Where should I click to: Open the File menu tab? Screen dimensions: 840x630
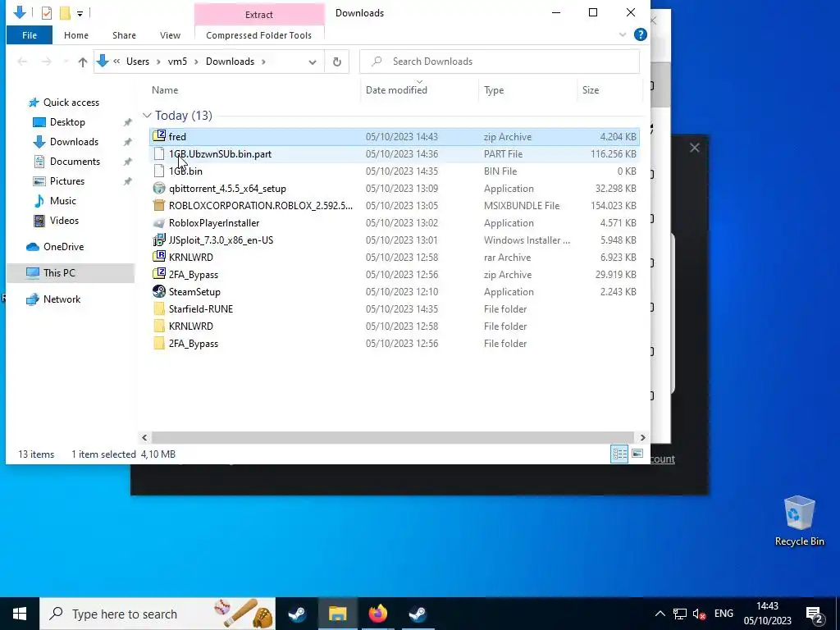[30, 35]
